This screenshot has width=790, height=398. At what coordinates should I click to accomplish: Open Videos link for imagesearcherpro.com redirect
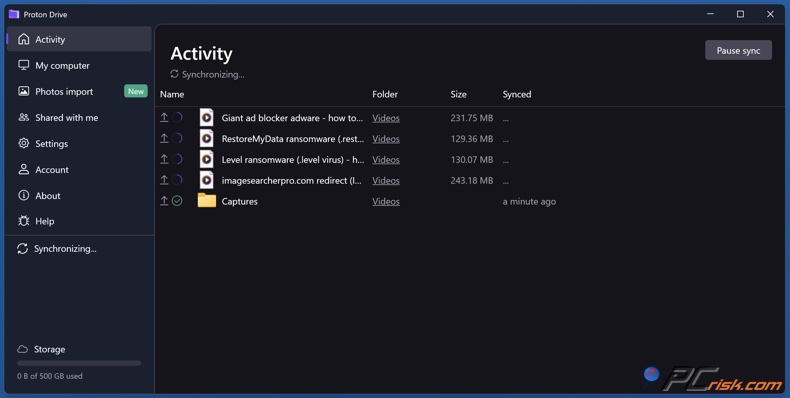coord(386,180)
